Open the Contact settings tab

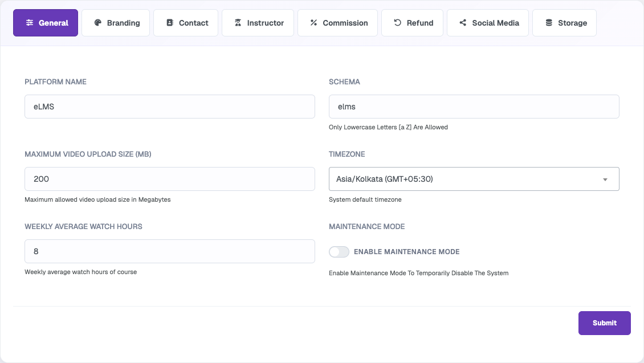point(186,23)
